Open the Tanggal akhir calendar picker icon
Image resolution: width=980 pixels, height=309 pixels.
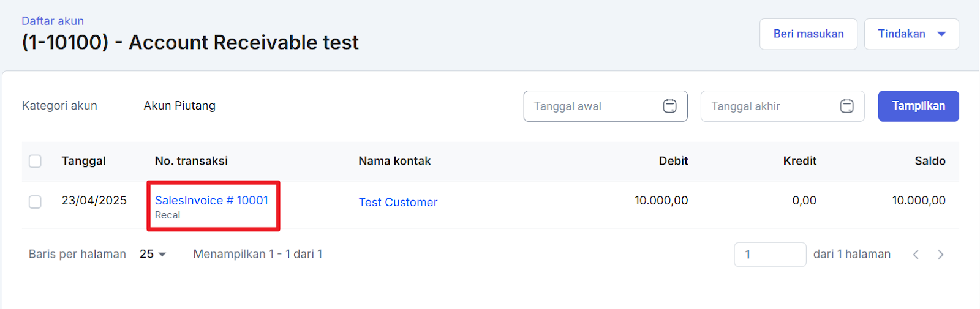[846, 106]
